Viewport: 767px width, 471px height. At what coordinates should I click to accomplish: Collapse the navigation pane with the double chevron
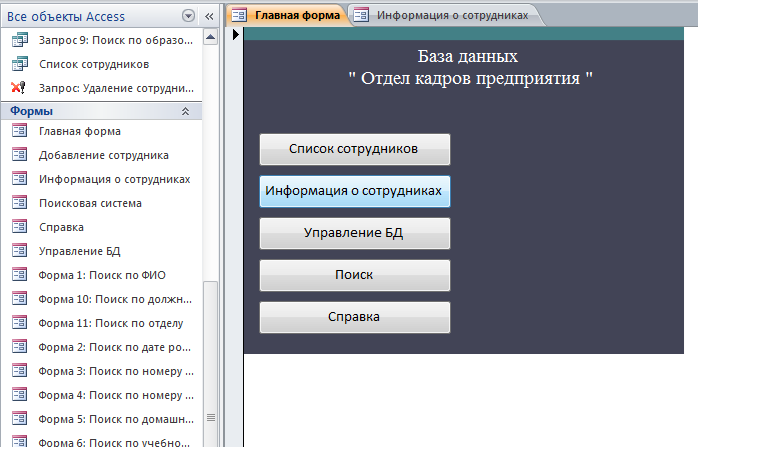[x=209, y=16]
